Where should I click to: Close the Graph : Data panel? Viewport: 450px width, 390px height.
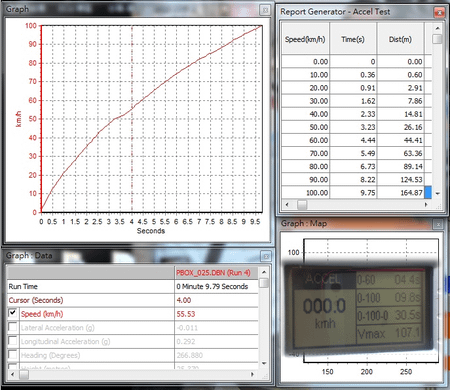point(266,256)
